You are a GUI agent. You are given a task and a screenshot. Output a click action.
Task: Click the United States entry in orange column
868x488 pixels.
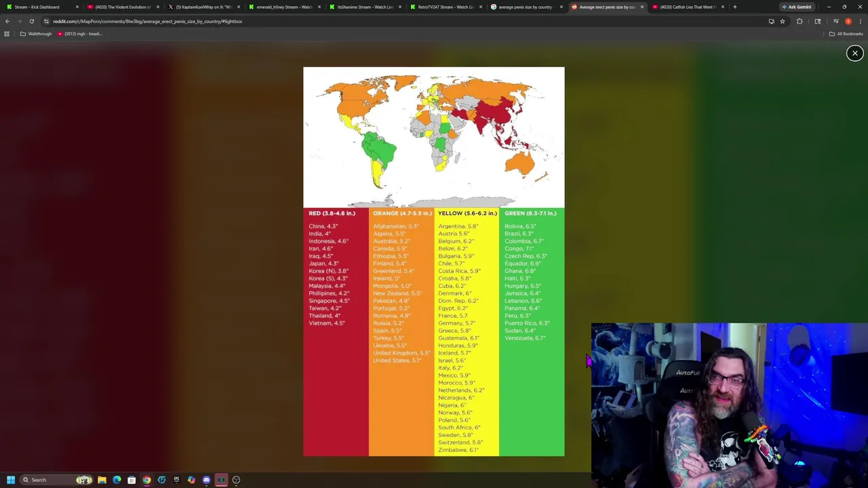pyautogui.click(x=397, y=361)
